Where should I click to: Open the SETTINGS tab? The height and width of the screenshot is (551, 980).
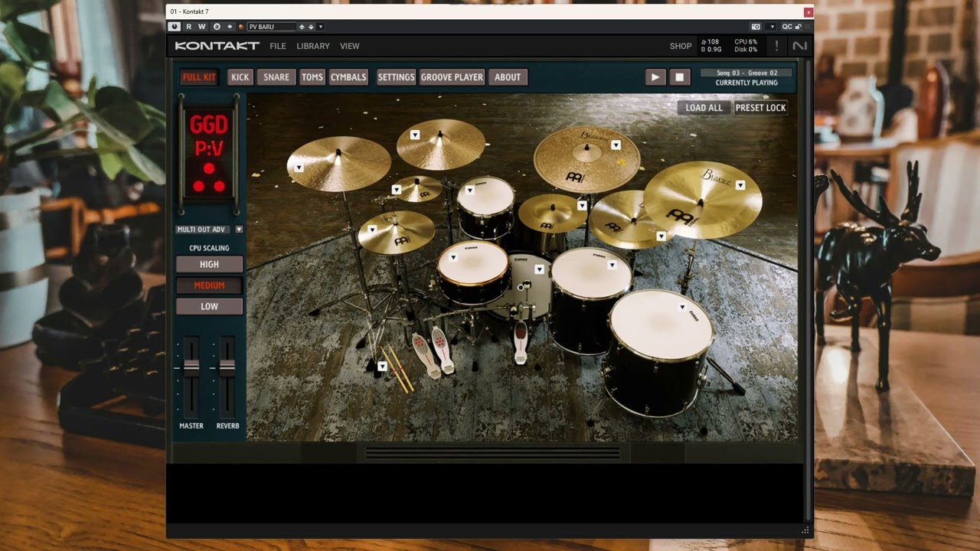coord(396,77)
